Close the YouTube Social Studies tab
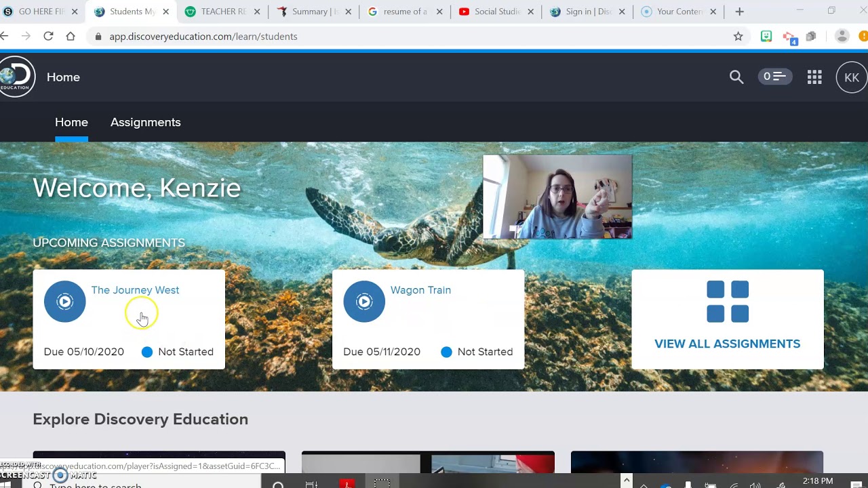Image resolution: width=868 pixels, height=488 pixels. tap(531, 12)
